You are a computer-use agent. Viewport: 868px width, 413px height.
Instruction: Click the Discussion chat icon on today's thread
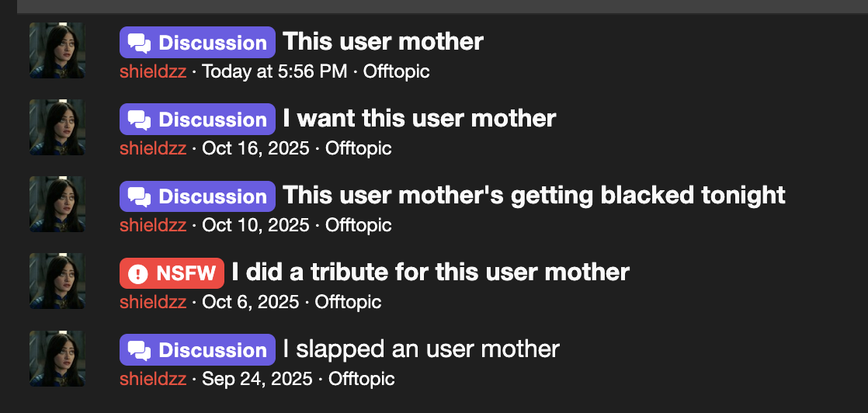[139, 43]
